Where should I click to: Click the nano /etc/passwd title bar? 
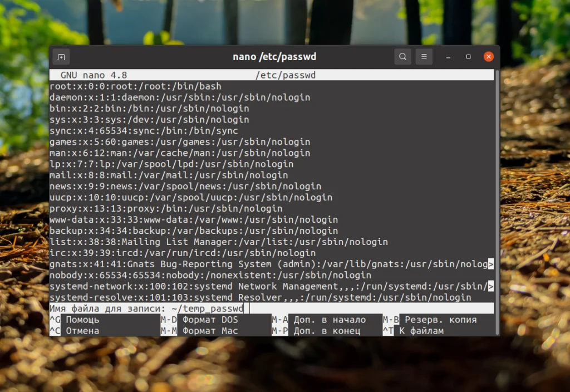coord(274,56)
